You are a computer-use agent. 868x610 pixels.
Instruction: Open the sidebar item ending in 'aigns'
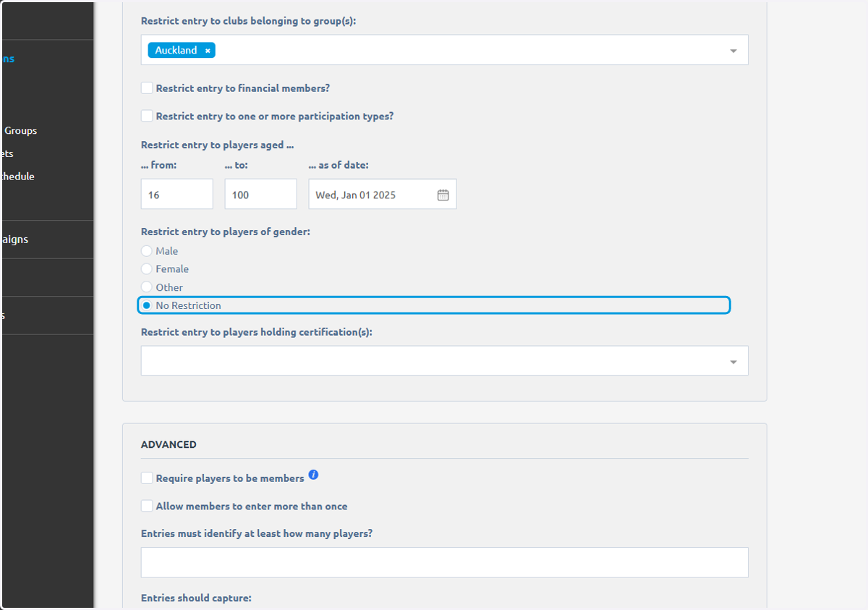pyautogui.click(x=14, y=240)
